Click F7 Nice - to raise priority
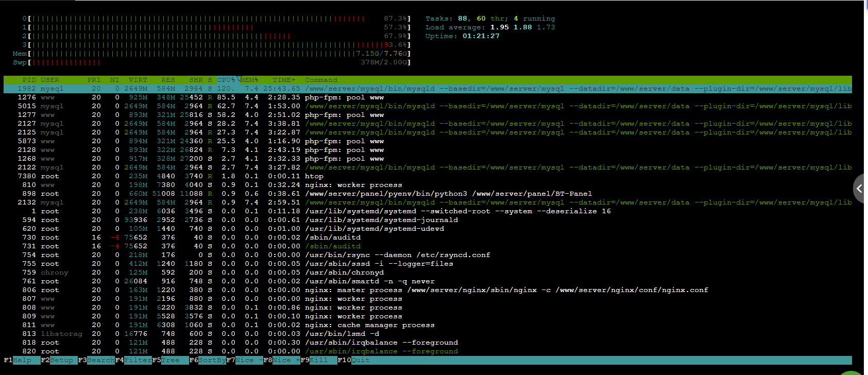868x375 pixels. pyautogui.click(x=245, y=360)
